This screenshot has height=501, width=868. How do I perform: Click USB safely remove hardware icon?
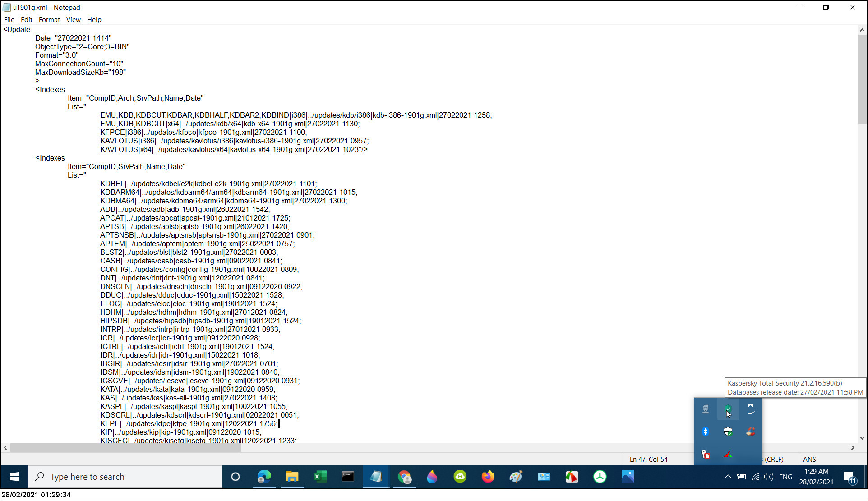(750, 409)
